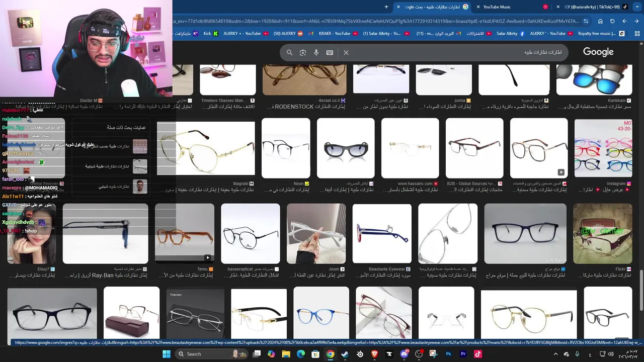
Task: Open the B2B Global Sources brown glasses image
Action: (474, 148)
